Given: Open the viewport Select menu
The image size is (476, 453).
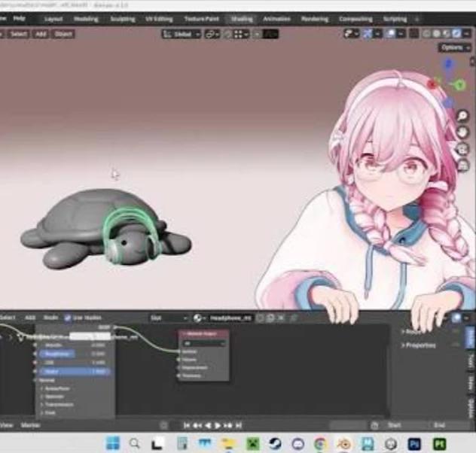Looking at the screenshot, I should pyautogui.click(x=19, y=34).
